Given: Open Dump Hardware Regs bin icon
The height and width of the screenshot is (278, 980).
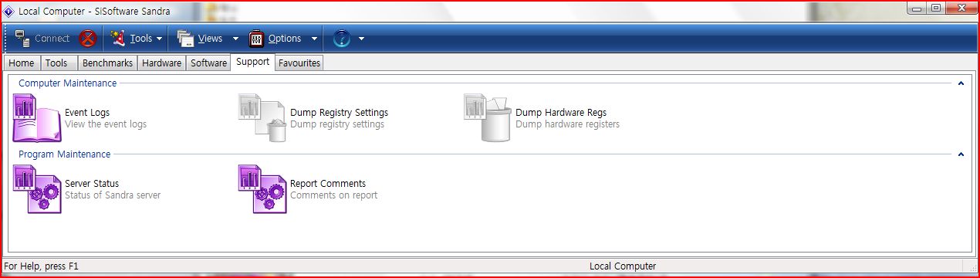Looking at the screenshot, I should click(488, 118).
